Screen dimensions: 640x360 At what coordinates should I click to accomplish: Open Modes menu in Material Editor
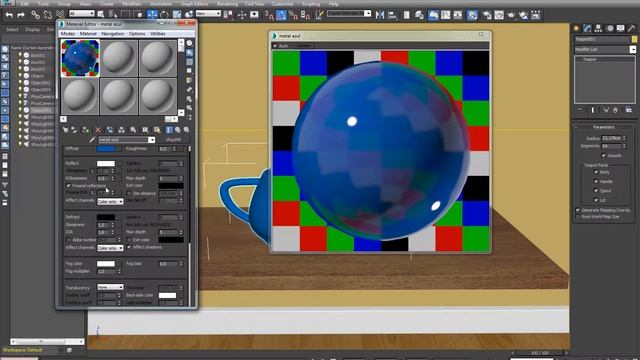(x=68, y=33)
